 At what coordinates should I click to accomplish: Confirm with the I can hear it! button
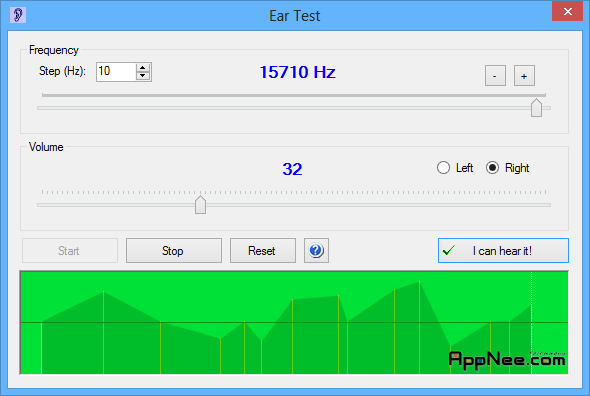tap(503, 250)
